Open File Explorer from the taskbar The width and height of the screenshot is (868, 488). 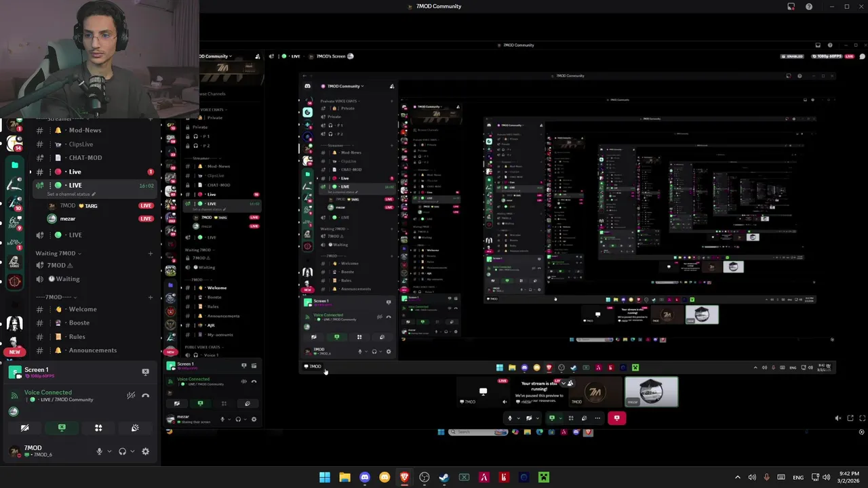click(x=344, y=477)
